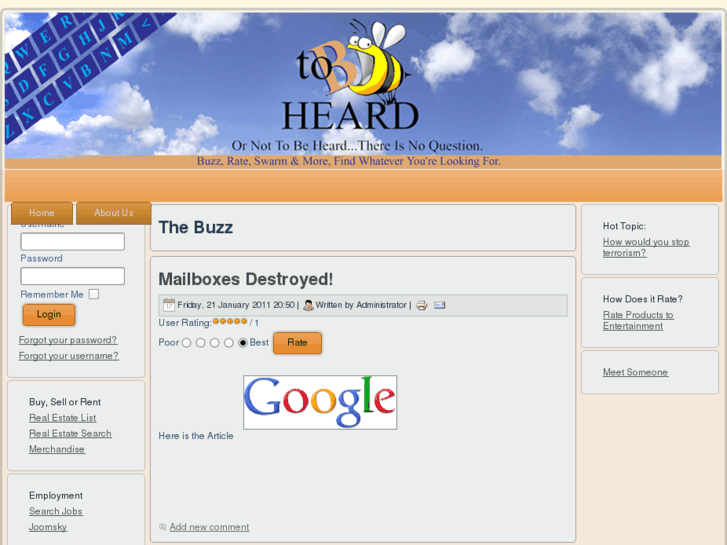Open the About Us menu tab

pos(114,213)
